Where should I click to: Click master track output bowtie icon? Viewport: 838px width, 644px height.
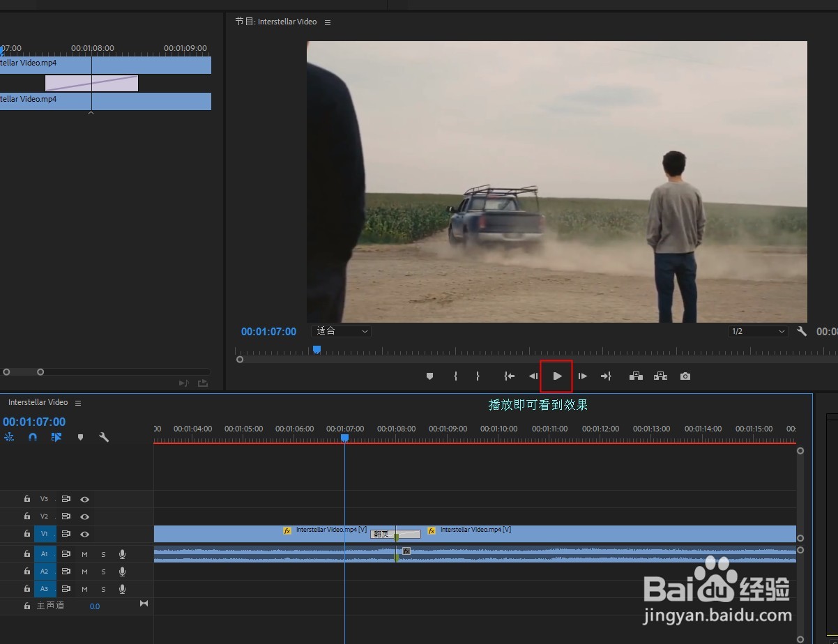click(x=144, y=604)
